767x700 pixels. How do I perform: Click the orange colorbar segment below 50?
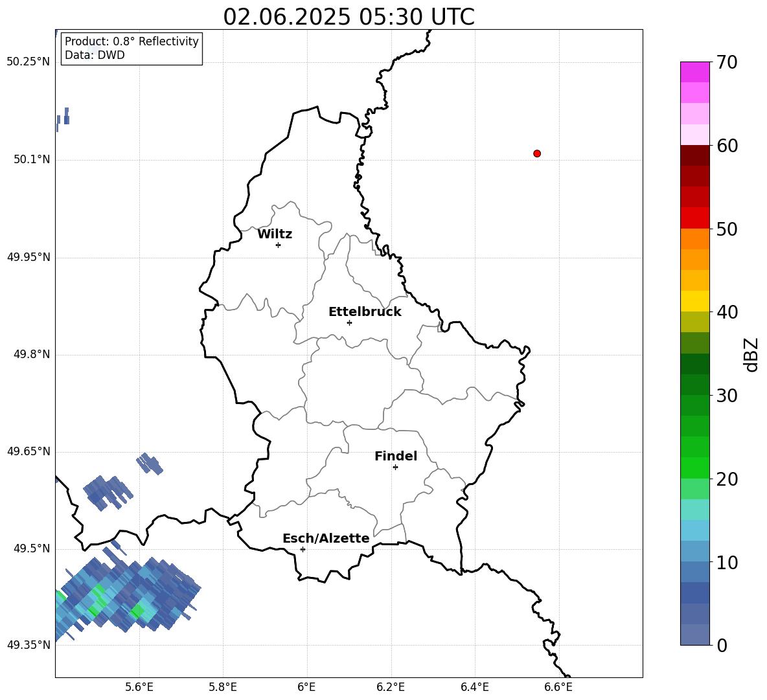coord(695,239)
